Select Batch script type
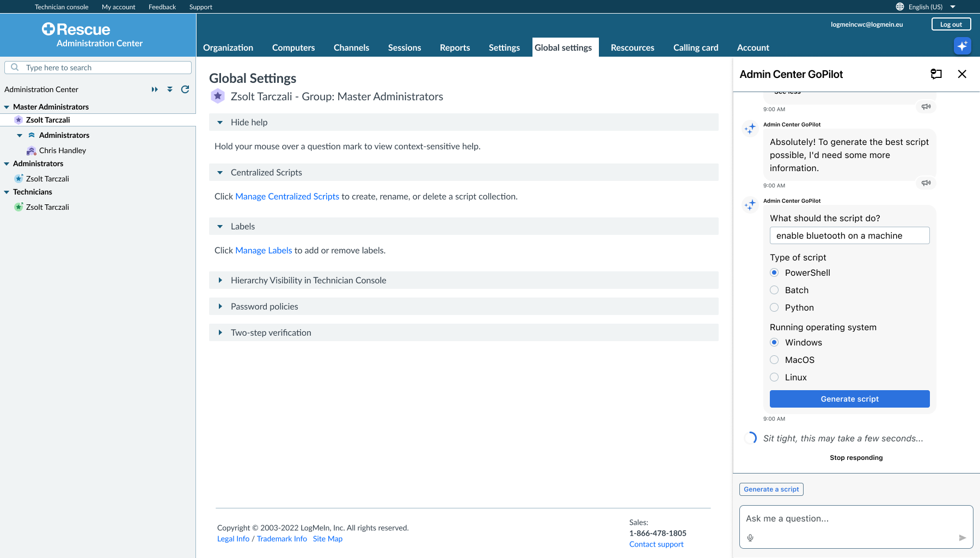This screenshot has height=558, width=980. point(774,290)
